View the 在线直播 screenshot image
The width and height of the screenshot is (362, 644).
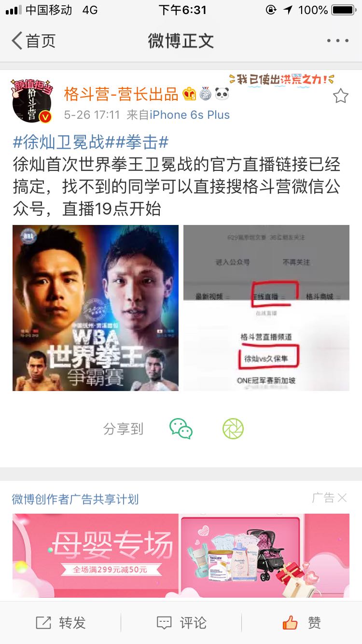(x=266, y=308)
